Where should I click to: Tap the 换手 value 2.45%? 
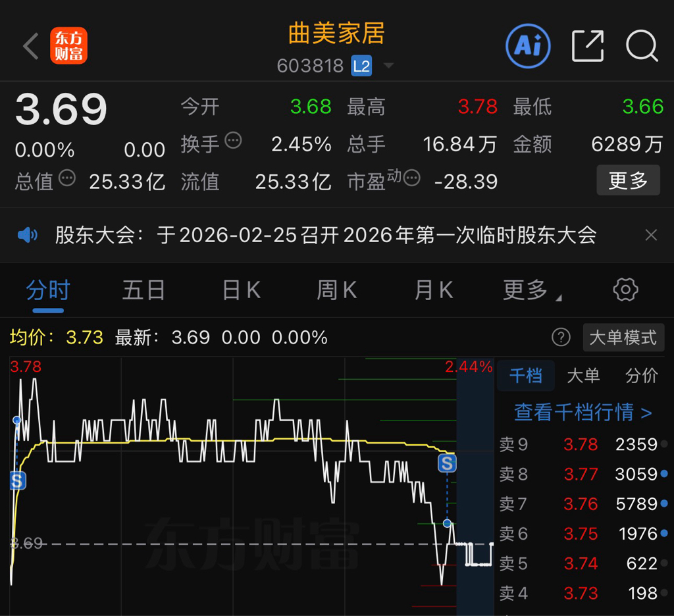click(x=301, y=144)
